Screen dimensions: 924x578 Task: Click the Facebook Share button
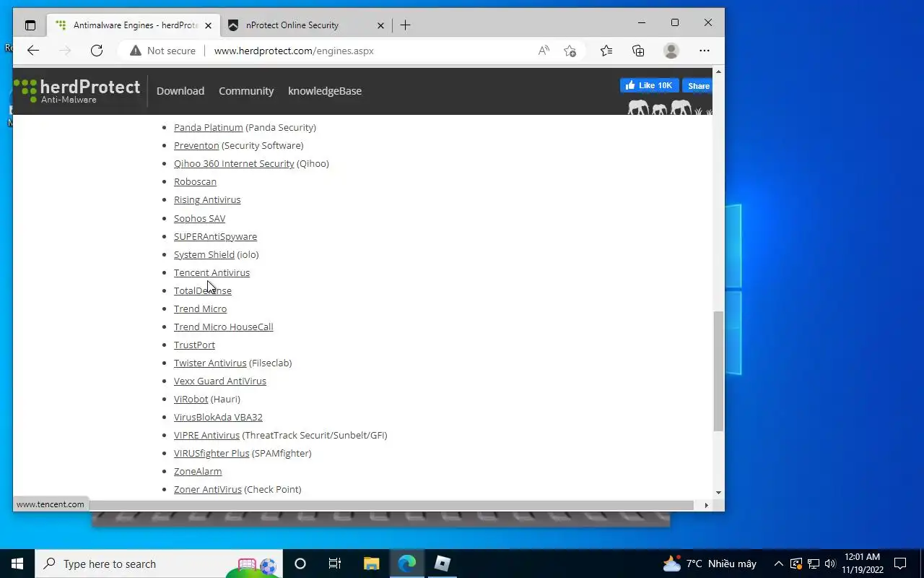pos(697,85)
